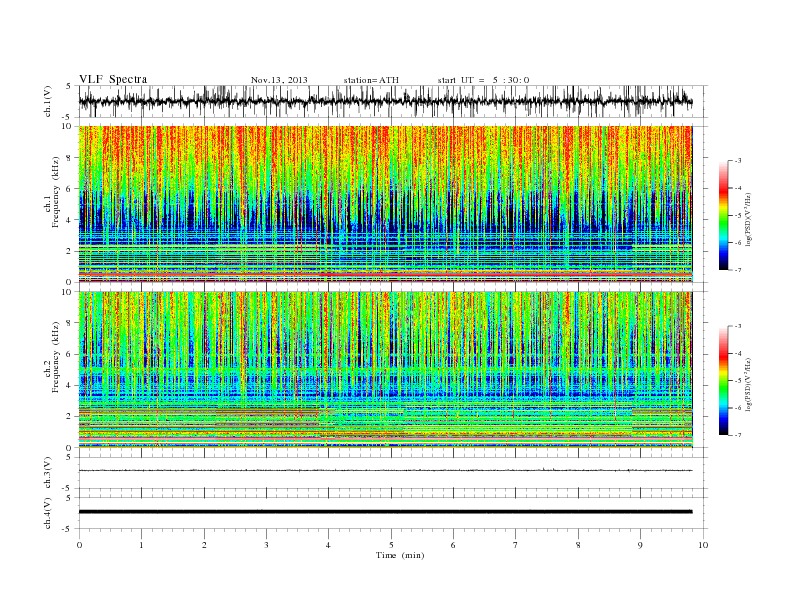The image size is (792, 612).
Task: Click the ch.1 voltage waveform trace panel
Action: tap(393, 102)
